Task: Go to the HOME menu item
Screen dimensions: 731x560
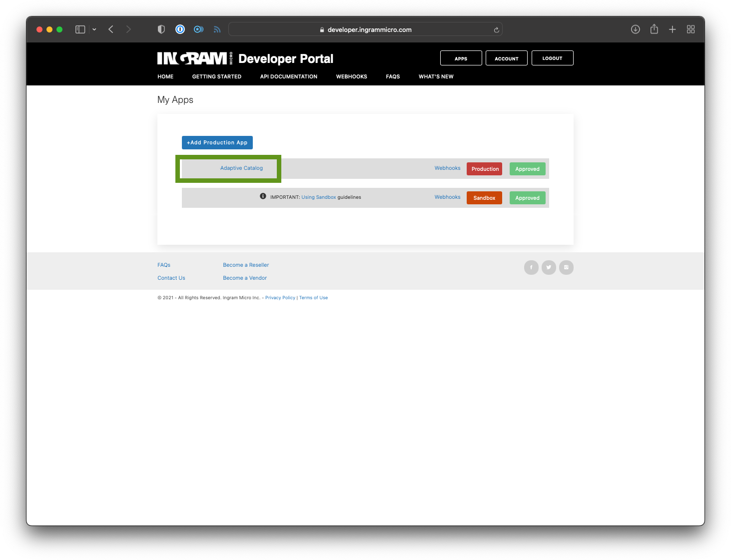Action: (x=165, y=76)
